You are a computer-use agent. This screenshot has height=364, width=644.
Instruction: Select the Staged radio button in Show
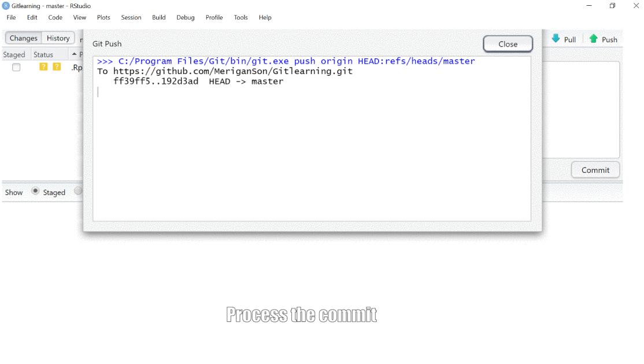coord(35,191)
